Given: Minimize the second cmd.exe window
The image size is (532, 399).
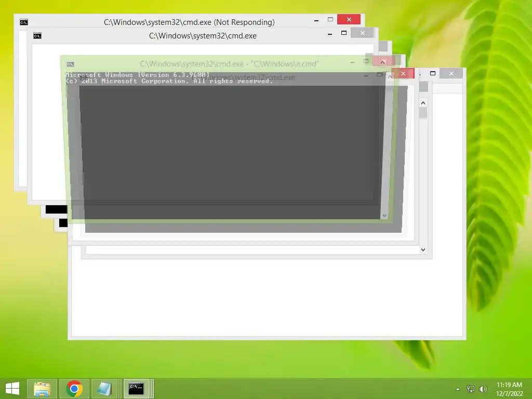Looking at the screenshot, I should click(330, 34).
